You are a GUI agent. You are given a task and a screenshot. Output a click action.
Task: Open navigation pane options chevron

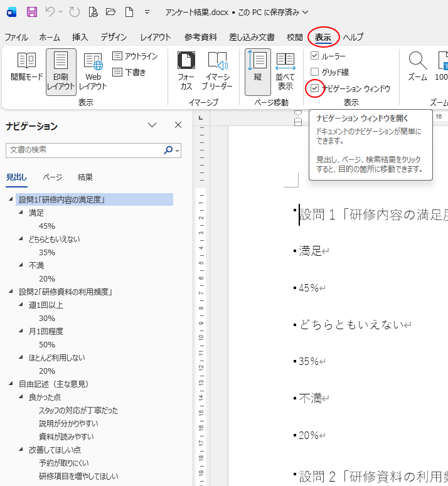tap(152, 125)
